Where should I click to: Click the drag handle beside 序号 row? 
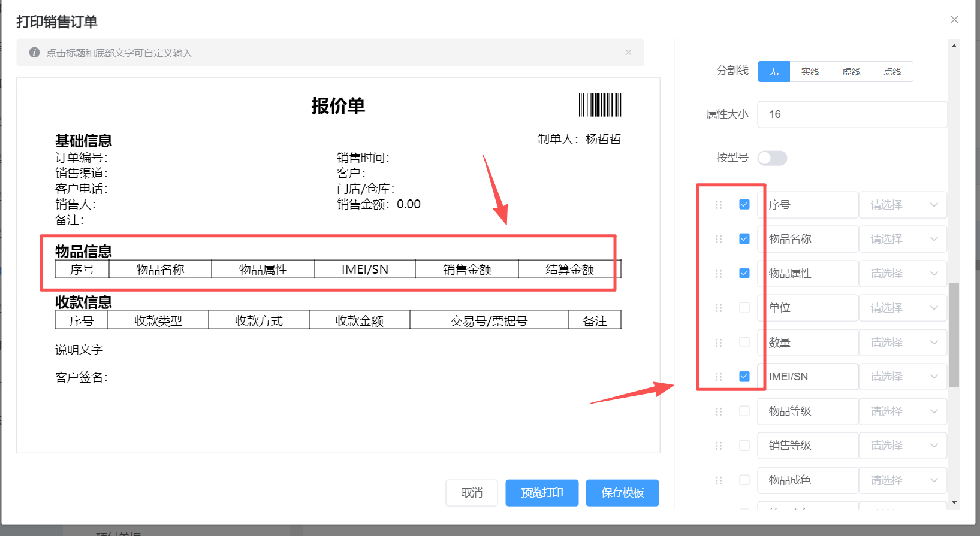719,205
